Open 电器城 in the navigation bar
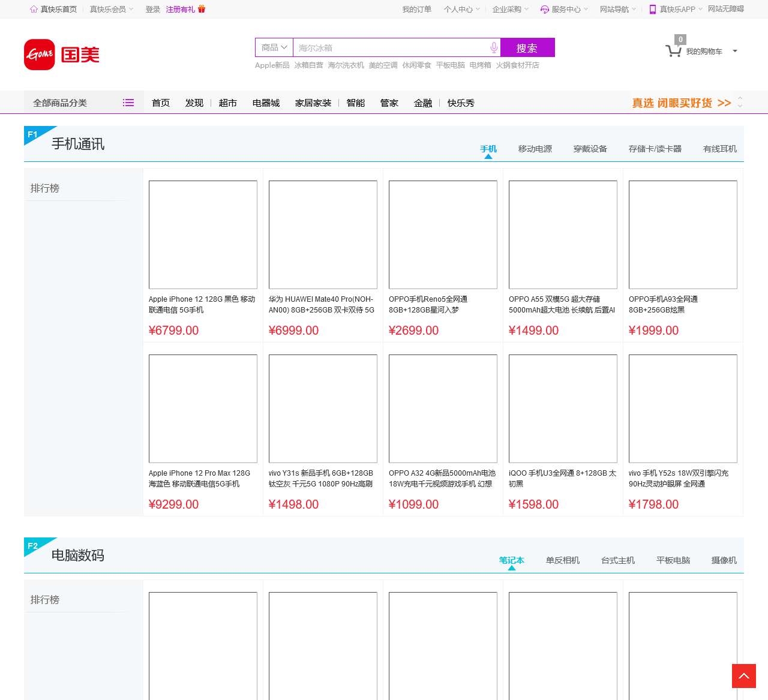 [266, 103]
